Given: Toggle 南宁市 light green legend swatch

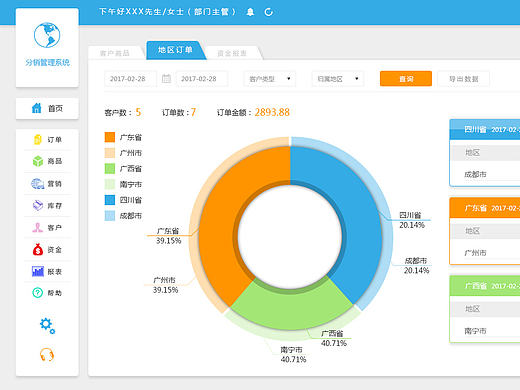Looking at the screenshot, I should 110,184.
